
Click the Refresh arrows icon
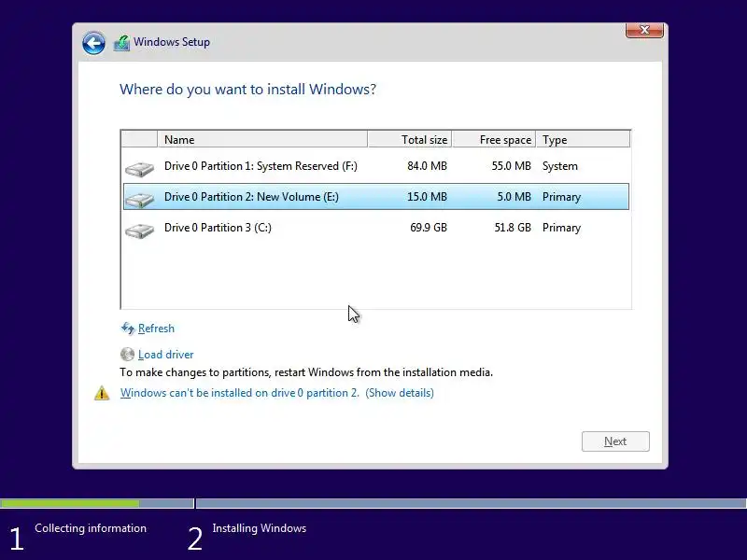click(128, 329)
